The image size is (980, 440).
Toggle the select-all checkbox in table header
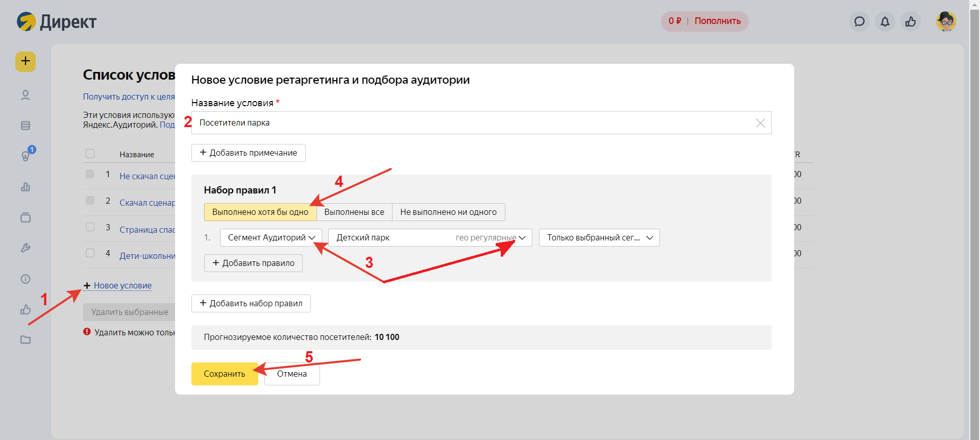click(90, 154)
